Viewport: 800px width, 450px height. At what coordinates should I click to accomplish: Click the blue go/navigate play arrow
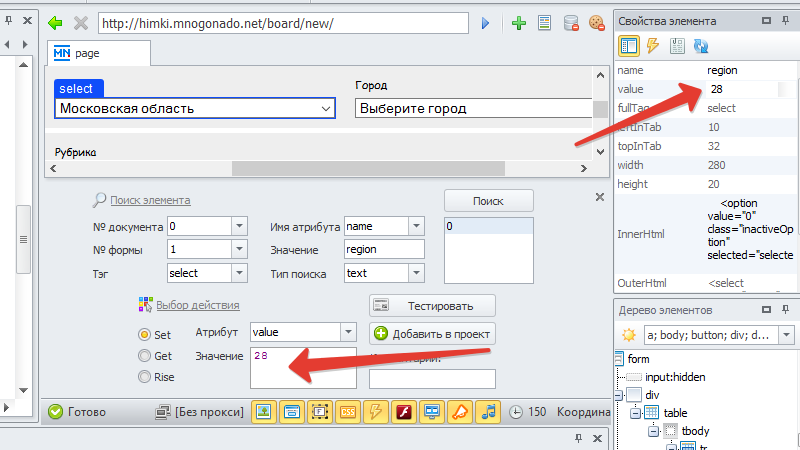click(x=485, y=23)
